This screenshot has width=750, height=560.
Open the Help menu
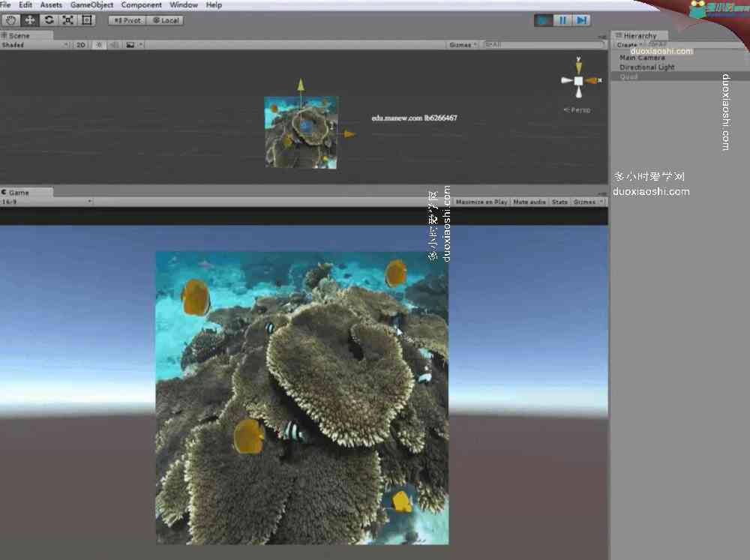coord(214,4)
